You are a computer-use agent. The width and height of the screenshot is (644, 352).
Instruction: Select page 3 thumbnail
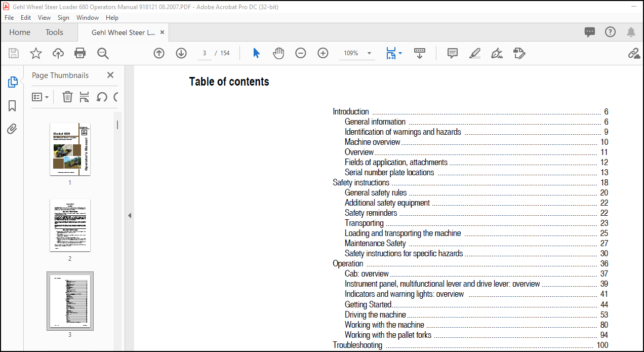[70, 301]
